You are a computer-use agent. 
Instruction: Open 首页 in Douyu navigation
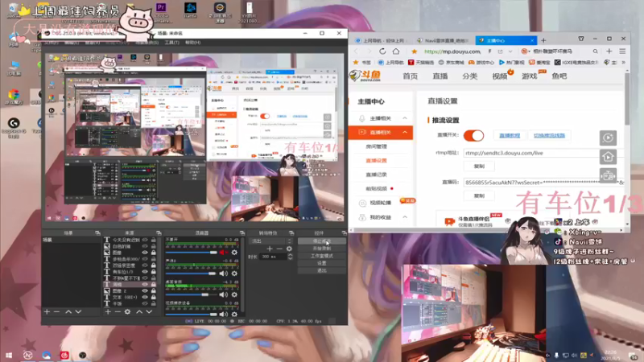tap(410, 76)
